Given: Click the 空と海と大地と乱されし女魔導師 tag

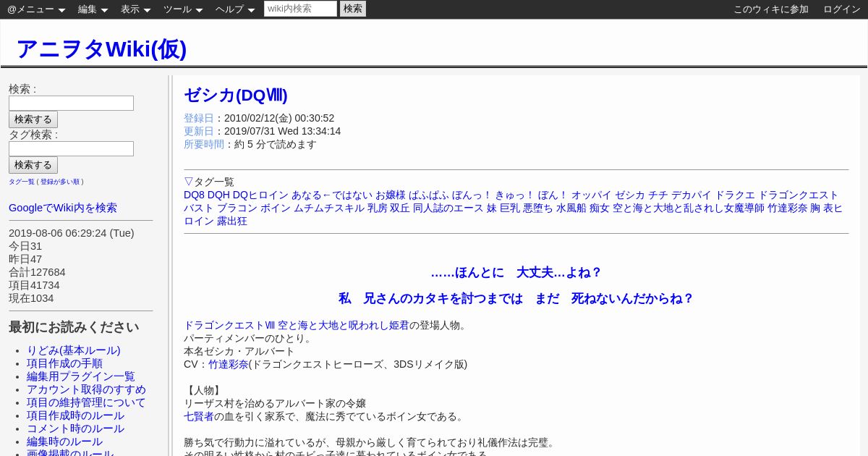Looking at the screenshot, I should point(689,208).
